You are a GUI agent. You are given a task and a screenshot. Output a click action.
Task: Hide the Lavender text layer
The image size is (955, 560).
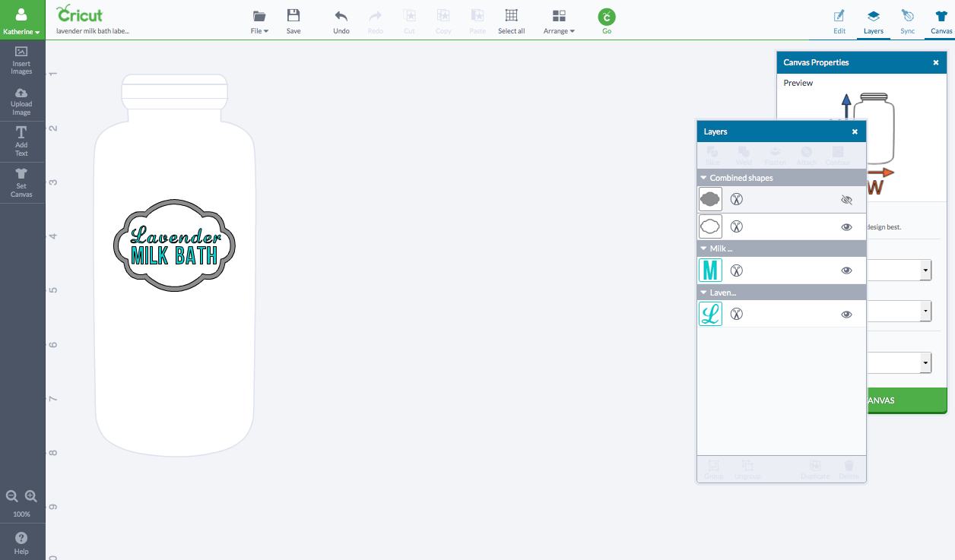[x=846, y=315]
